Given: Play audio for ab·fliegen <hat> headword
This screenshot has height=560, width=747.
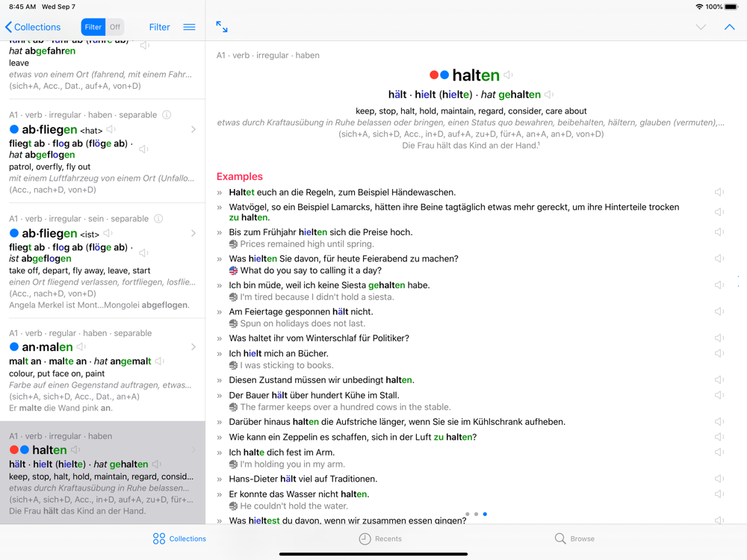Looking at the screenshot, I should tap(111, 129).
